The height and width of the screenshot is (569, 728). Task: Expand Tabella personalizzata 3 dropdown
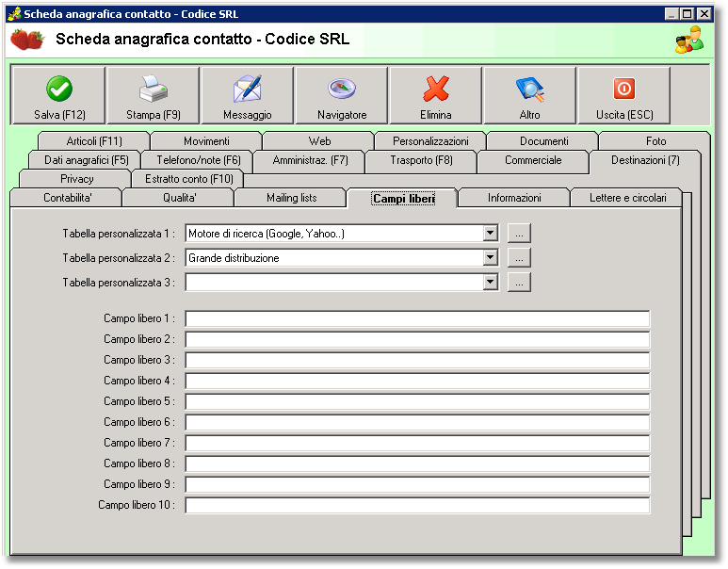pos(491,282)
